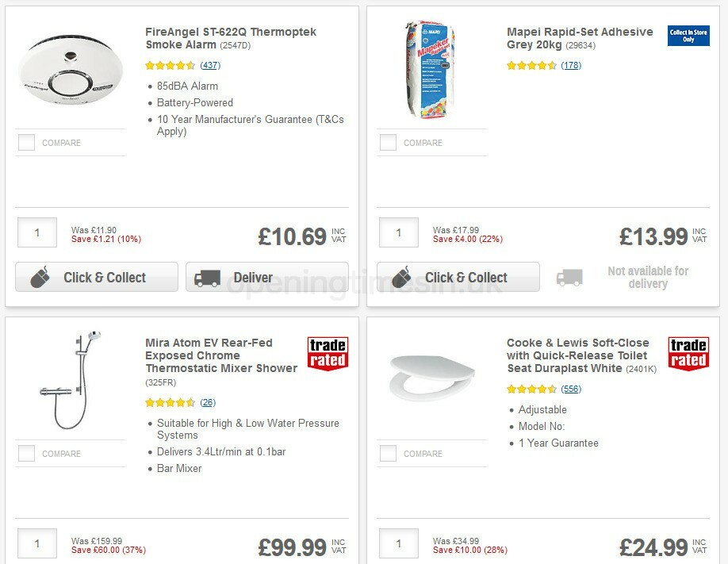Viewport: 728px width, 564px height.
Task: Click the 'trade rated' badge on Mira shower
Action: [328, 355]
